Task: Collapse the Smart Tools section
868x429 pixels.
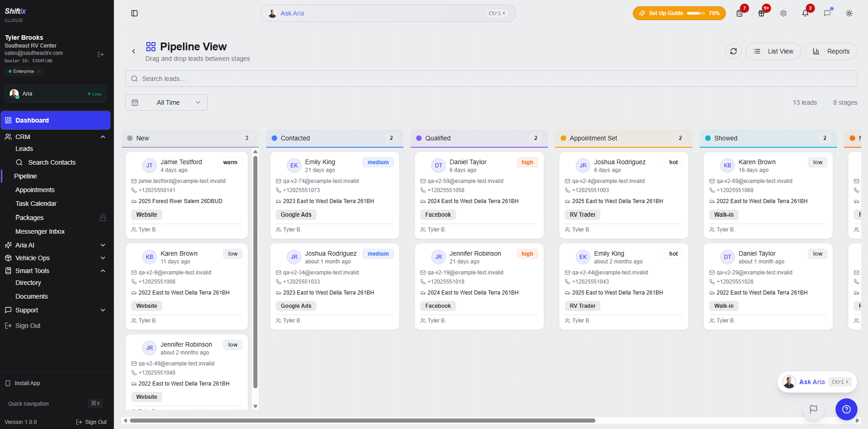Action: 55,271
